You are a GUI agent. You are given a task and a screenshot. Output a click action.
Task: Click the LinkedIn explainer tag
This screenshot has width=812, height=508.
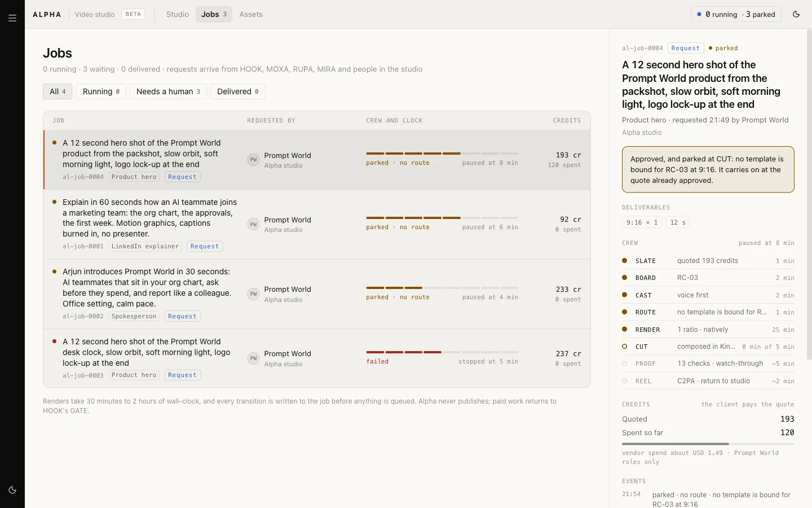[145, 247]
